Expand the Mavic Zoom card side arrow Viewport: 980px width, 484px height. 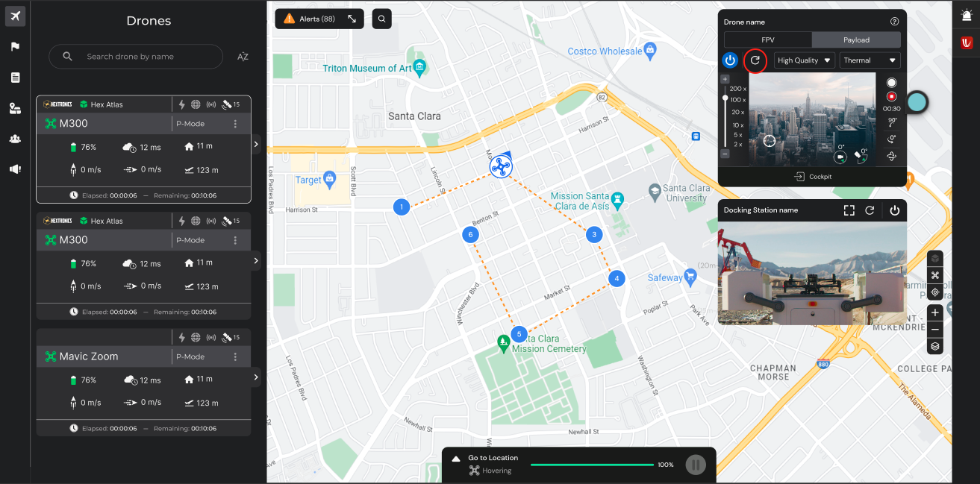tap(256, 377)
